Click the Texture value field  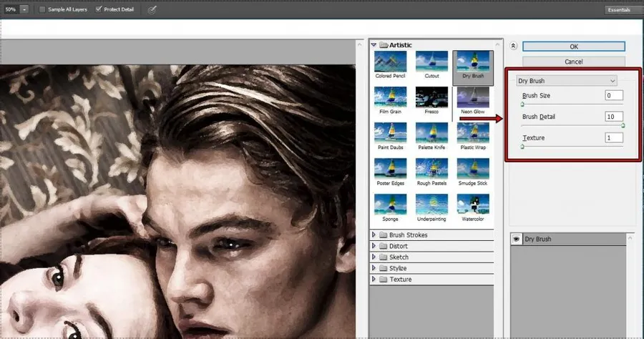614,138
